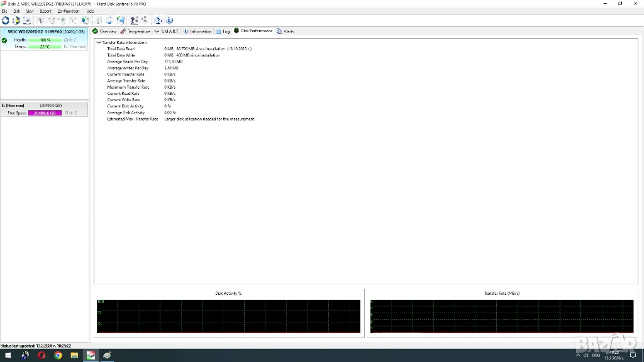Switch to the Temperature tab
Image resolution: width=644 pixels, height=362 pixels.
click(136, 31)
